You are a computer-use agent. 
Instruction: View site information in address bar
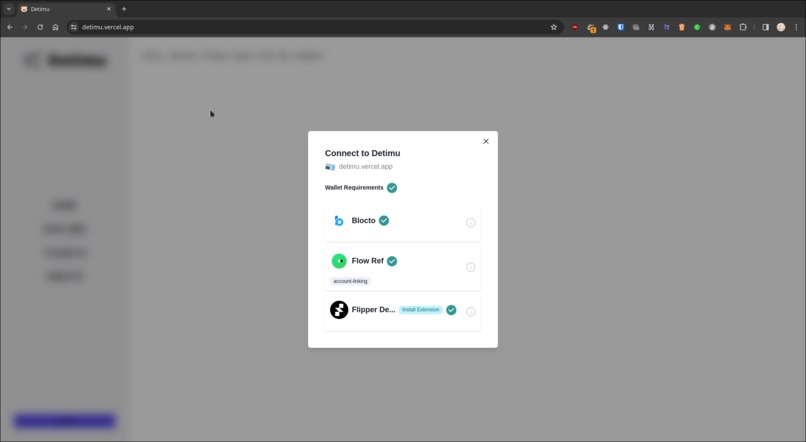[74, 27]
